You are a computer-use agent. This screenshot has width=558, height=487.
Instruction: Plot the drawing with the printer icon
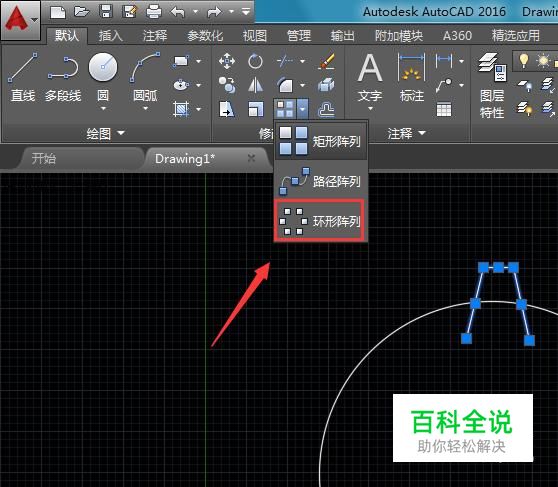(x=154, y=12)
